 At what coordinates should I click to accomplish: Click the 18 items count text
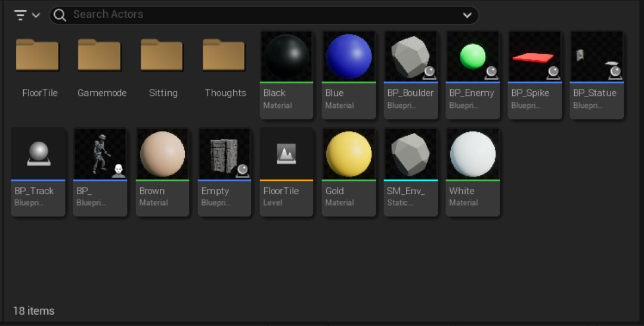33,311
